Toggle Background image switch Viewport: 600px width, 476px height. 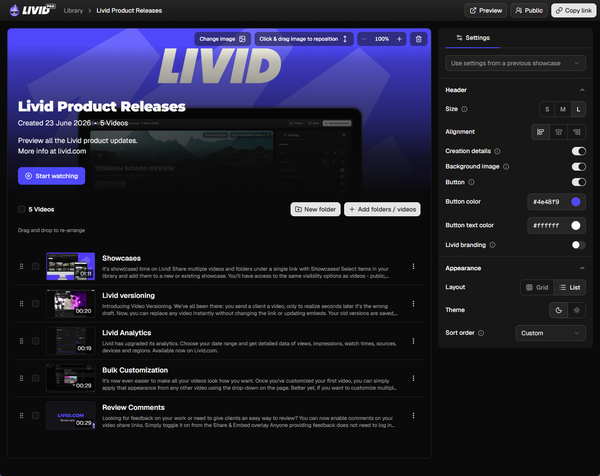pos(579,166)
